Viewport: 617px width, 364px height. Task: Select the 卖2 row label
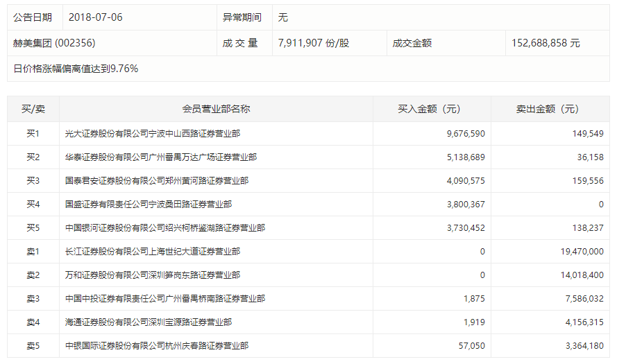click(33, 275)
